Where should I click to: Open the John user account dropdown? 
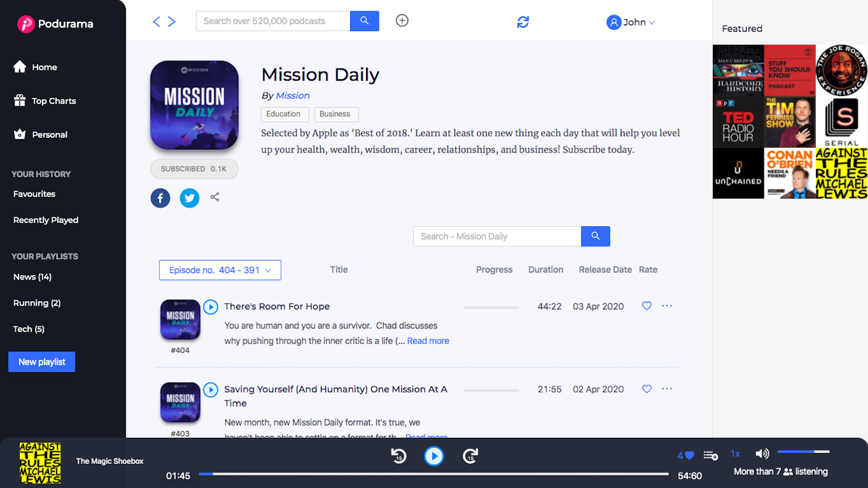click(630, 22)
